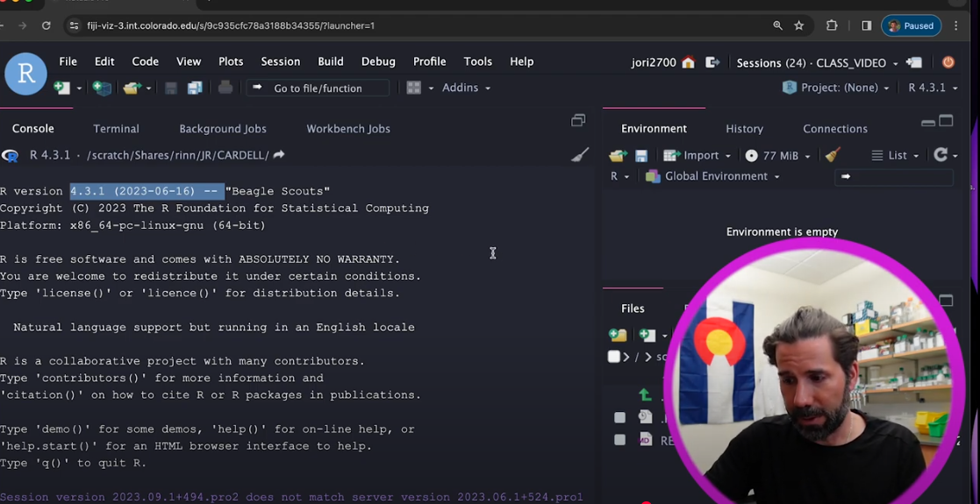Tick the checkbox on the second file row
Image resolution: width=980 pixels, height=504 pixels.
pos(619,440)
